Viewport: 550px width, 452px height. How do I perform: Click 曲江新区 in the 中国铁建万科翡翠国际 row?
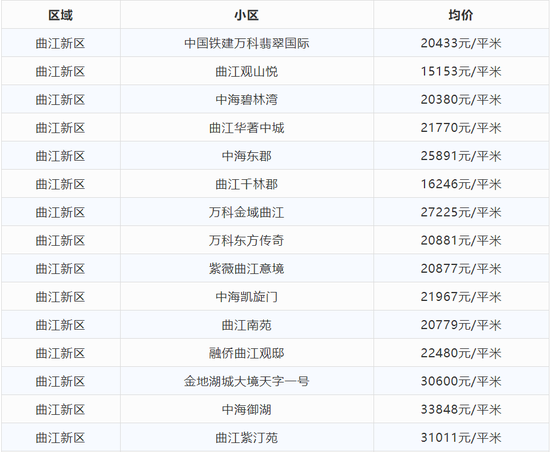60,43
